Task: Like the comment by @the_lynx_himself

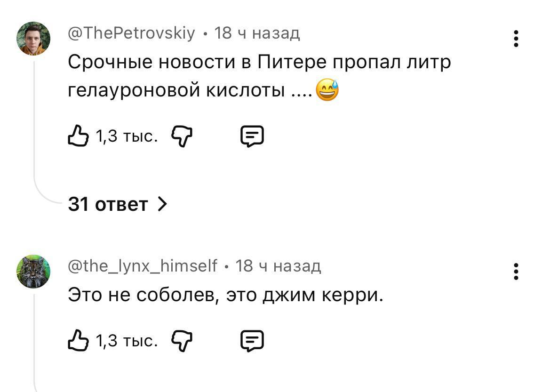Action: 78,340
